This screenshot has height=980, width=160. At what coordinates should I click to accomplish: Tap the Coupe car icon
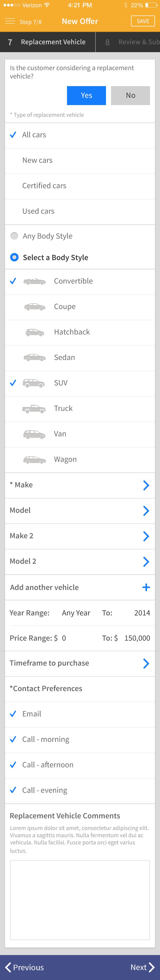(35, 307)
